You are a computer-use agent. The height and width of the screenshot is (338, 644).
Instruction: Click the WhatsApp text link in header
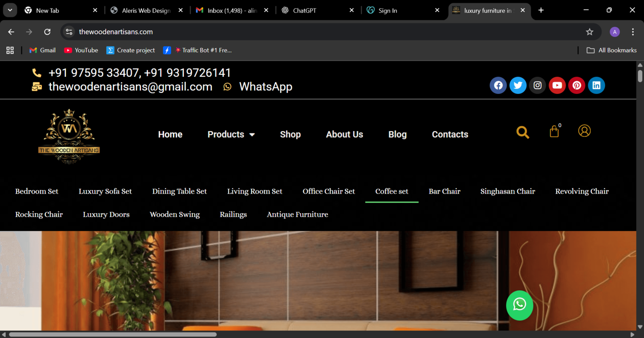coord(265,87)
